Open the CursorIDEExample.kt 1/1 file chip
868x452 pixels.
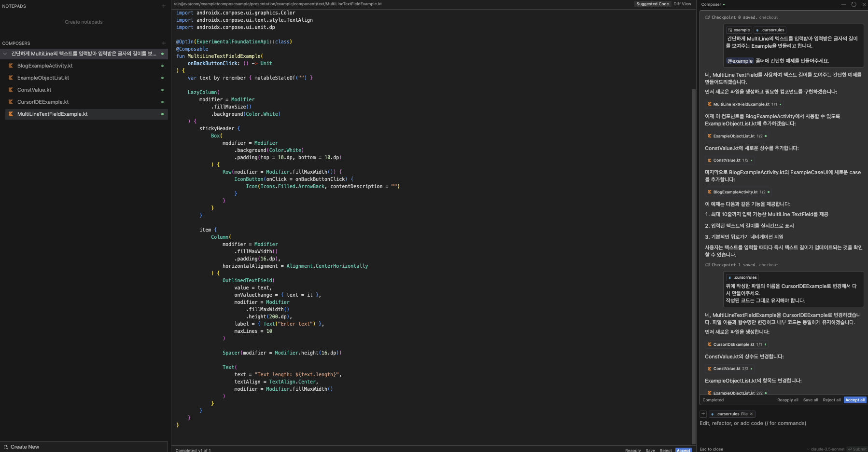736,344
